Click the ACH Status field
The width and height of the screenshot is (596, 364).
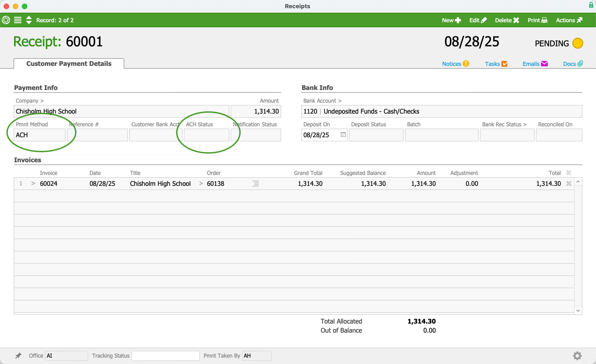[207, 135]
